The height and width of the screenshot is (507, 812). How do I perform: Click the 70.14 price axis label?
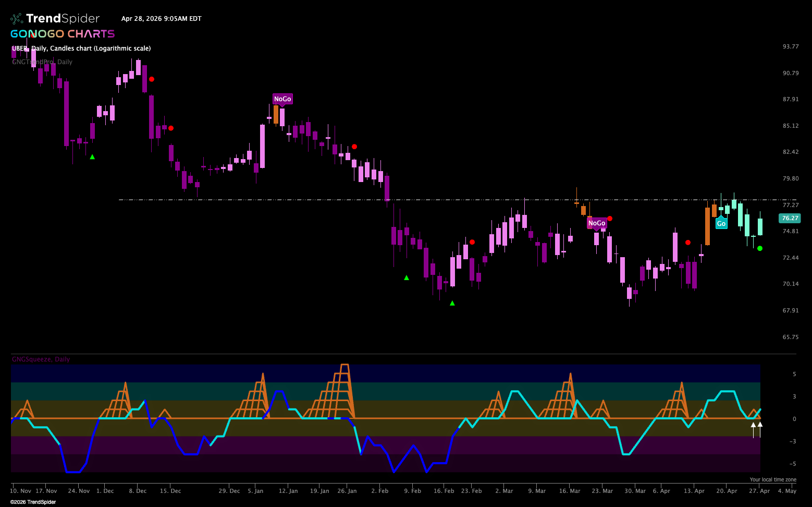pyautogui.click(x=791, y=284)
